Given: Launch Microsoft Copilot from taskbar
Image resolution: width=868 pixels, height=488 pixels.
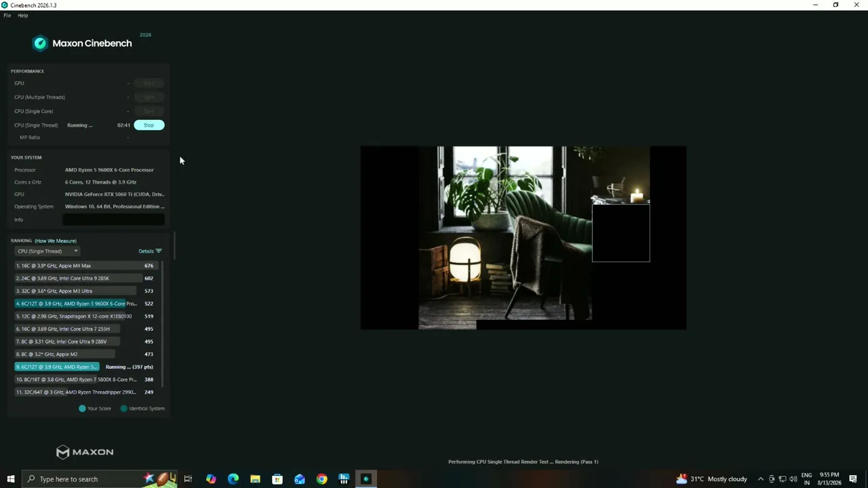Looking at the screenshot, I should click(x=211, y=479).
